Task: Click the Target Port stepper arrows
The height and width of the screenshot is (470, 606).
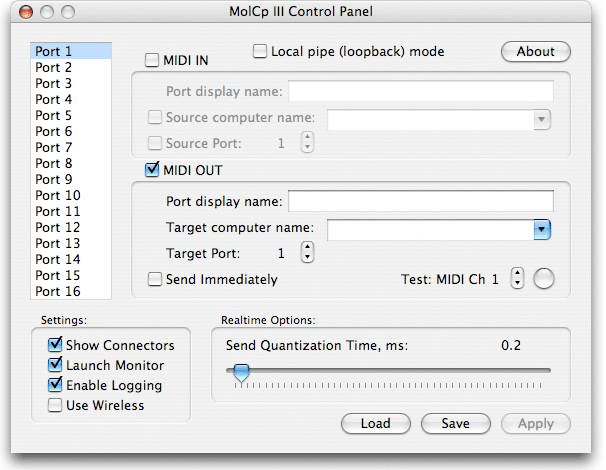Action: tap(308, 253)
